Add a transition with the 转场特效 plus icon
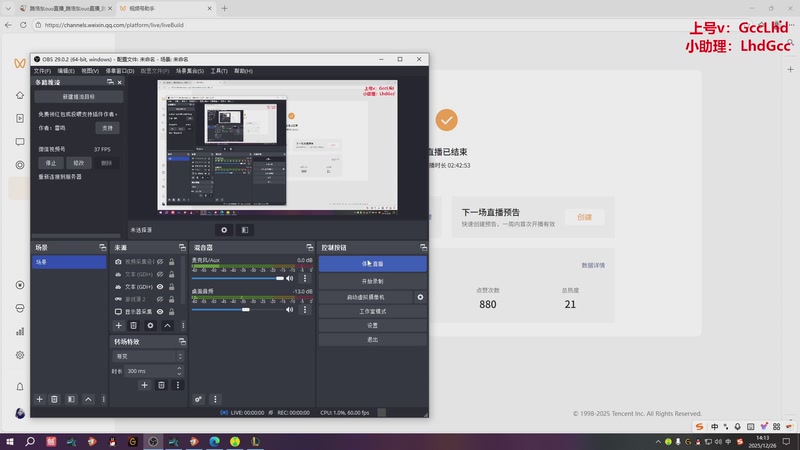This screenshot has height=450, width=800. [x=144, y=385]
